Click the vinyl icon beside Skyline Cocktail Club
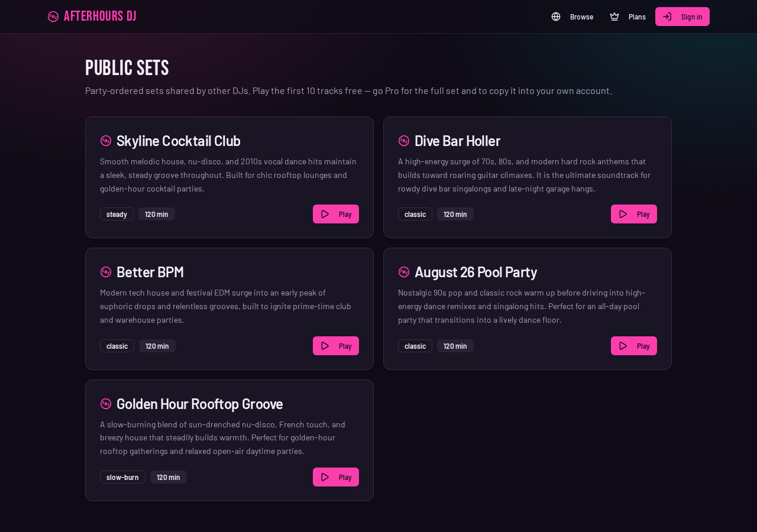The height and width of the screenshot is (532, 757). click(x=106, y=141)
